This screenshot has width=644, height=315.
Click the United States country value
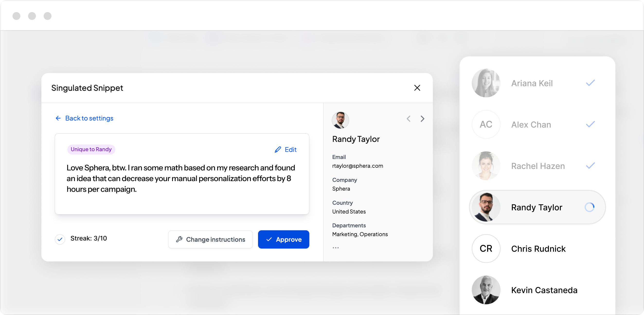point(349,211)
